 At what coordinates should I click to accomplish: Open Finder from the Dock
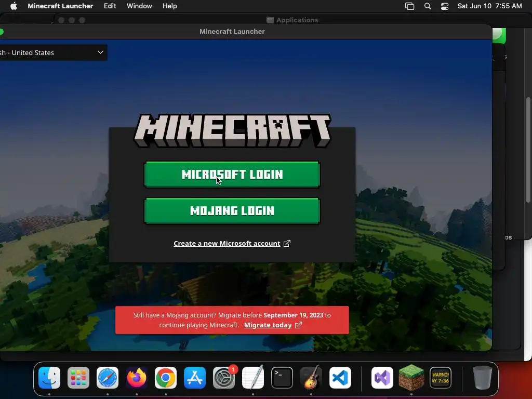(x=49, y=378)
